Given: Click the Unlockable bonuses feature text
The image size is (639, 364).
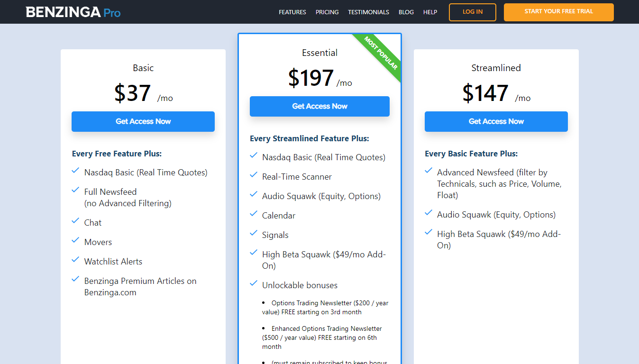Looking at the screenshot, I should [x=300, y=285].
